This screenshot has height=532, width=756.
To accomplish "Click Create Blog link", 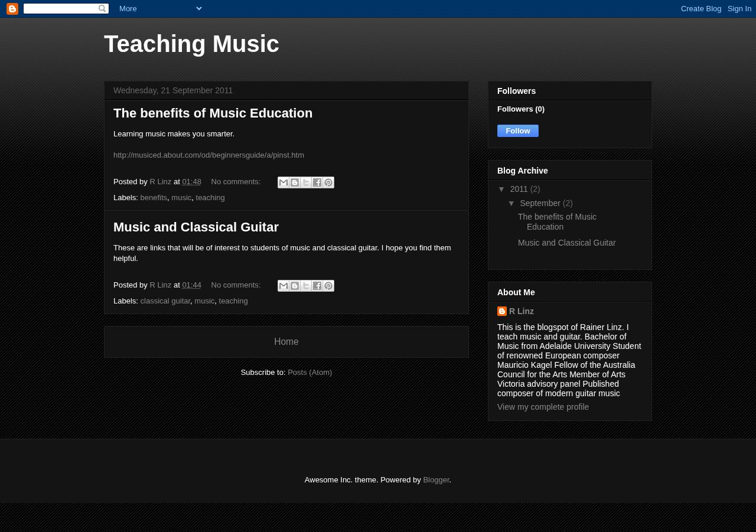I will tap(701, 8).
